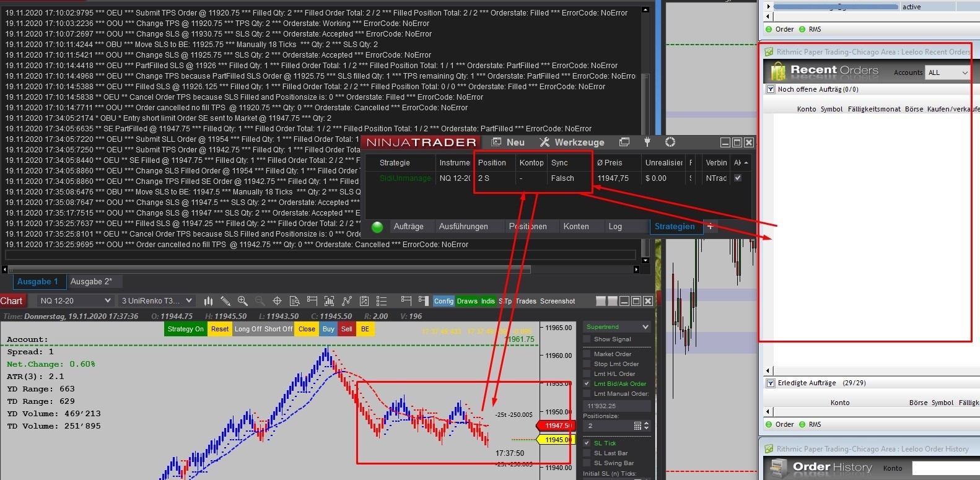
Task: Toggle the strategy enabled checkbox in Strategien row
Action: 737,178
